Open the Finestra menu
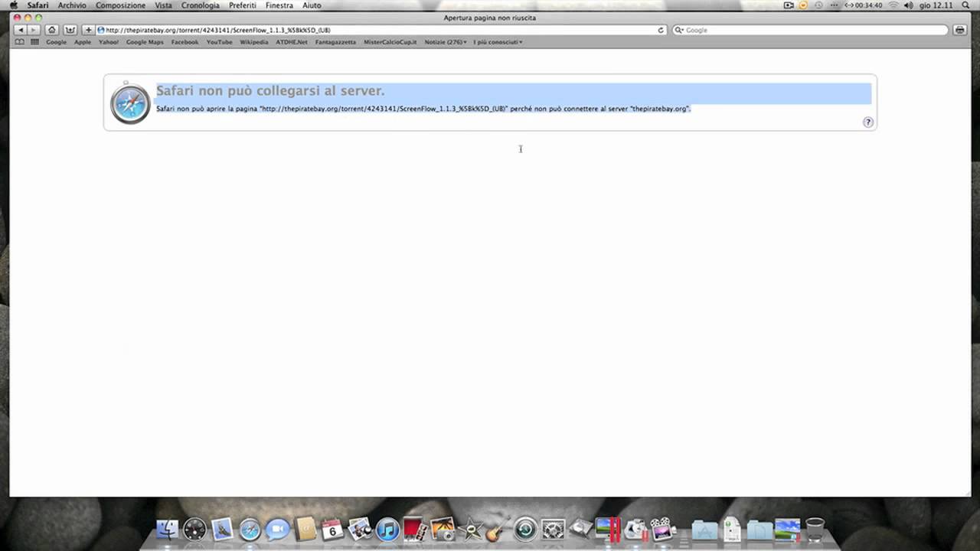 click(279, 5)
